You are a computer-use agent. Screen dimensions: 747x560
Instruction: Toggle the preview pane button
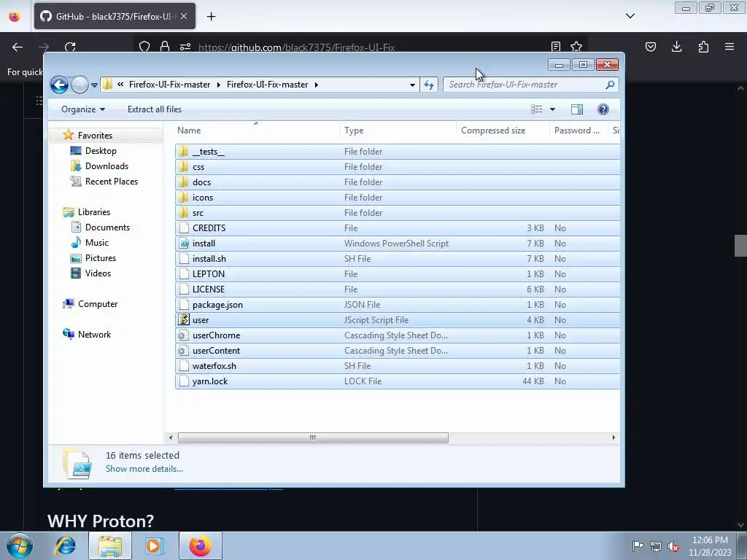tap(577, 109)
